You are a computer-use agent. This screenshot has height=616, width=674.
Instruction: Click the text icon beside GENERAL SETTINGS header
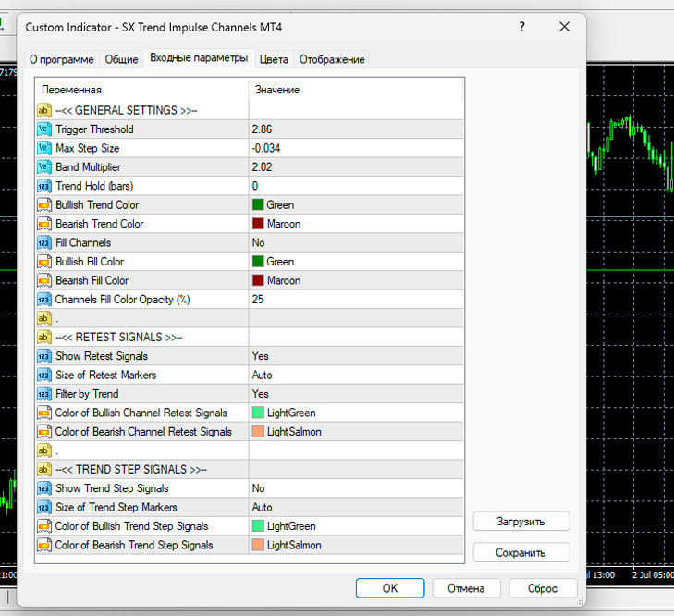click(x=43, y=110)
